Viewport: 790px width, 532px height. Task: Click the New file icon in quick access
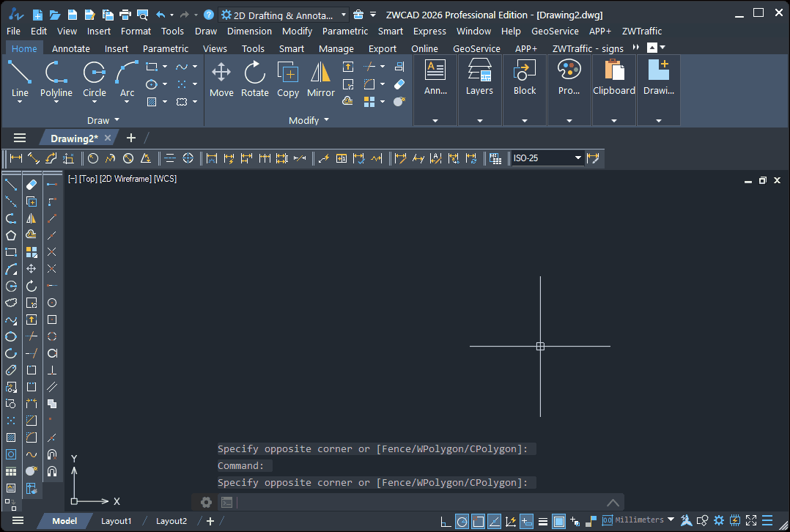click(x=37, y=15)
